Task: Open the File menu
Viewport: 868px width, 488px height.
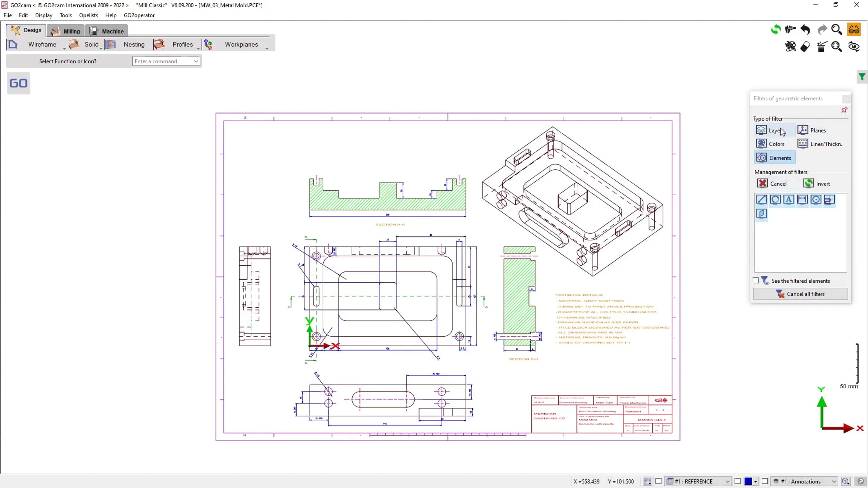Action: 8,15
